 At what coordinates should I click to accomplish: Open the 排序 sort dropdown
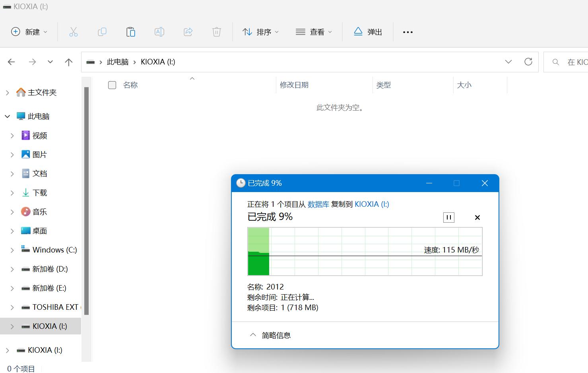(x=260, y=32)
